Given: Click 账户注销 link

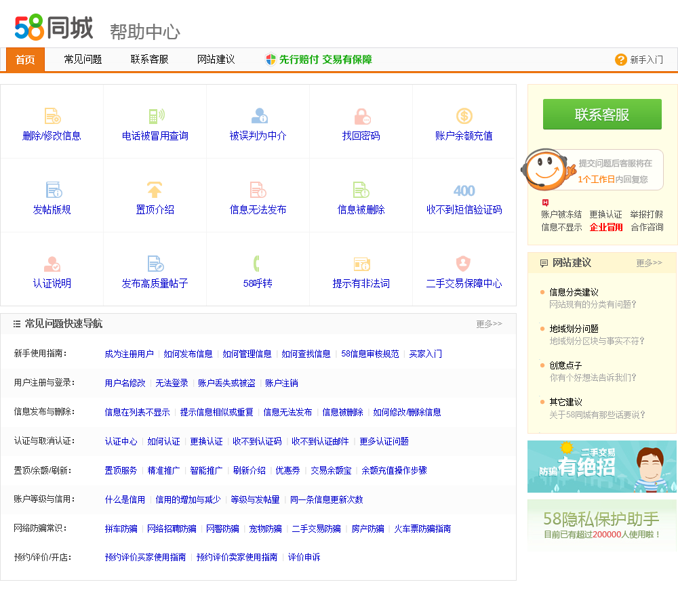Looking at the screenshot, I should click(x=281, y=383).
